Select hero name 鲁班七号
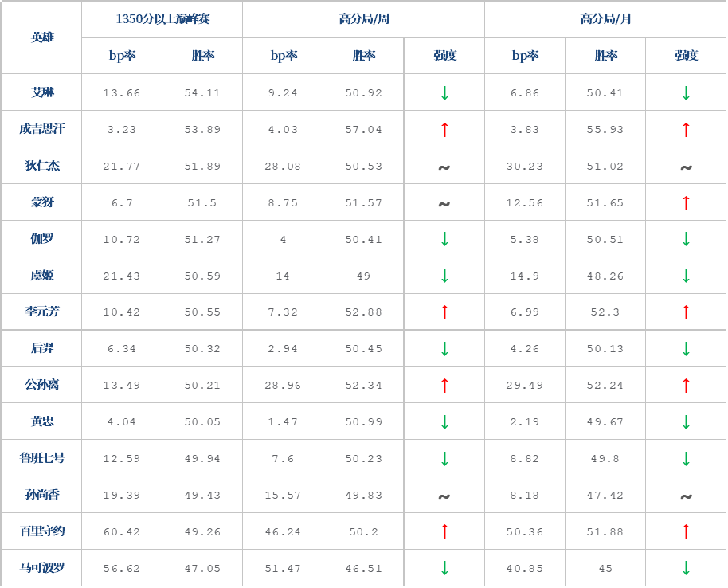The image size is (728, 588). [42, 458]
